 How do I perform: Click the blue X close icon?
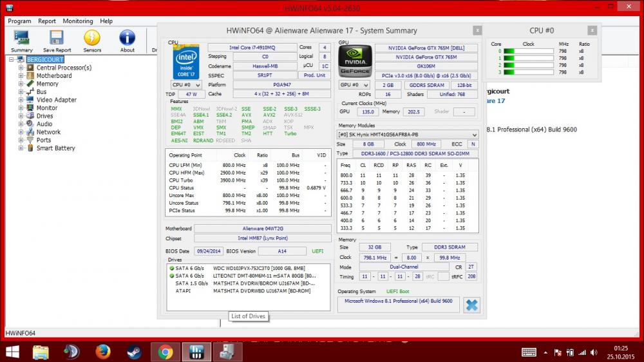tap(472, 305)
